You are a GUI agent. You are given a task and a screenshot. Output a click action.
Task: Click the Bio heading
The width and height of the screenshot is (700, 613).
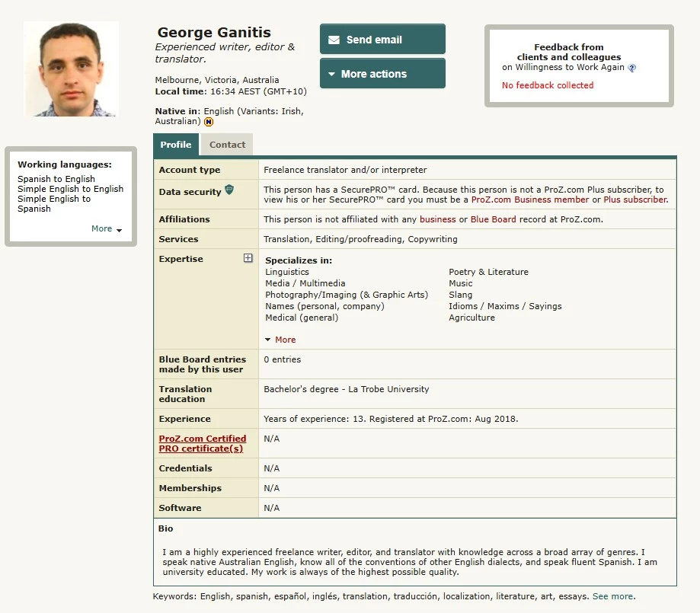tap(165, 528)
